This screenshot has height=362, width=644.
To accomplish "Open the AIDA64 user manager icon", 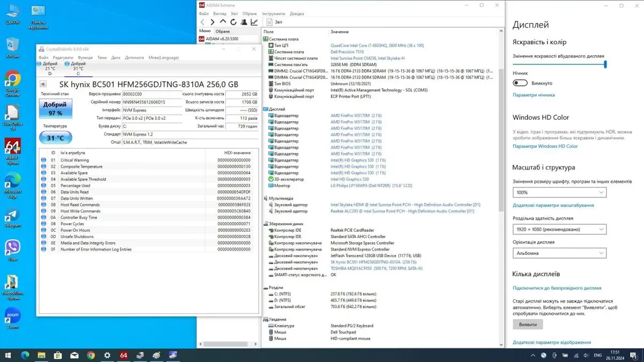I will point(244,22).
